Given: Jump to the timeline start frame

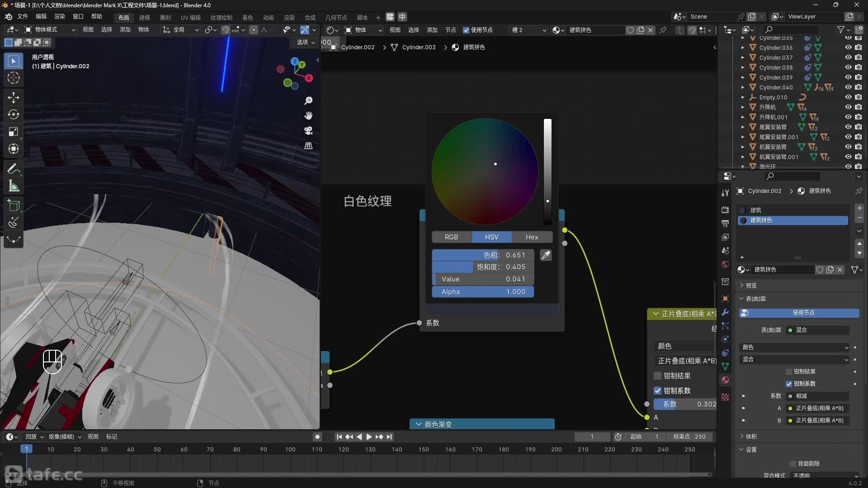Looking at the screenshot, I should pos(339,437).
